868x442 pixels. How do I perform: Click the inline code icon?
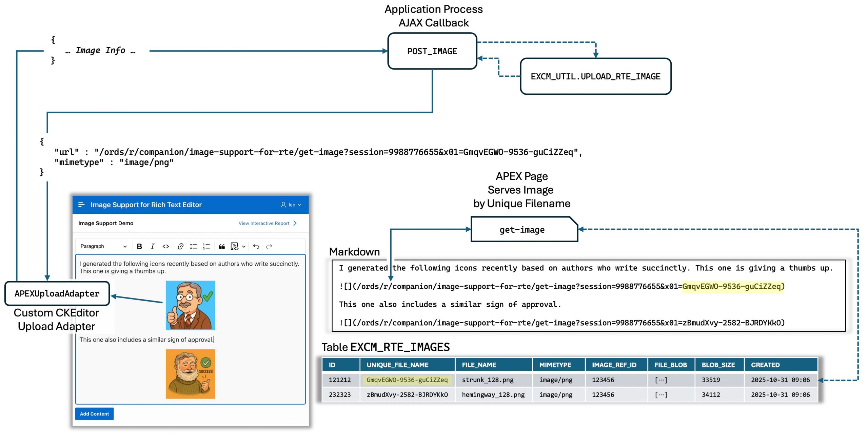click(165, 246)
